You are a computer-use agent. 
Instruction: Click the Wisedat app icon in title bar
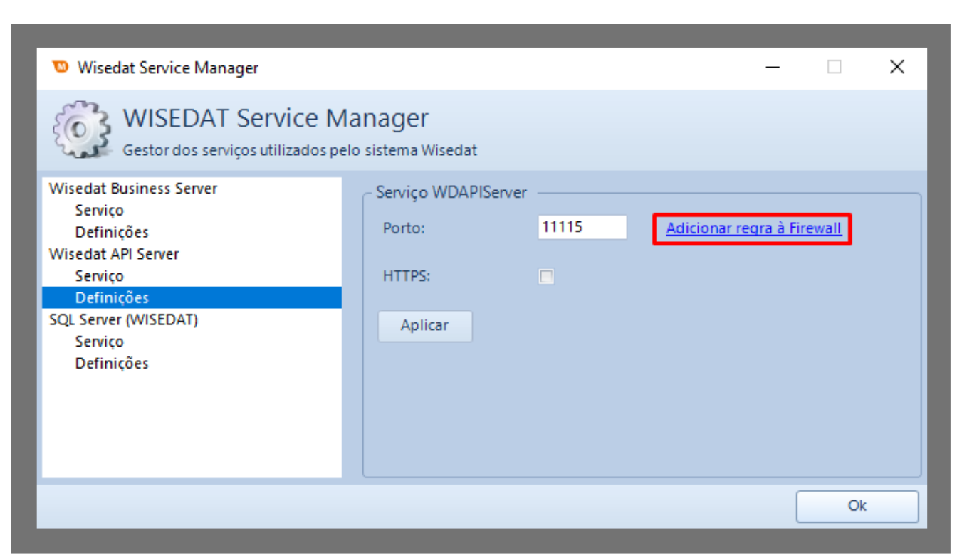61,67
